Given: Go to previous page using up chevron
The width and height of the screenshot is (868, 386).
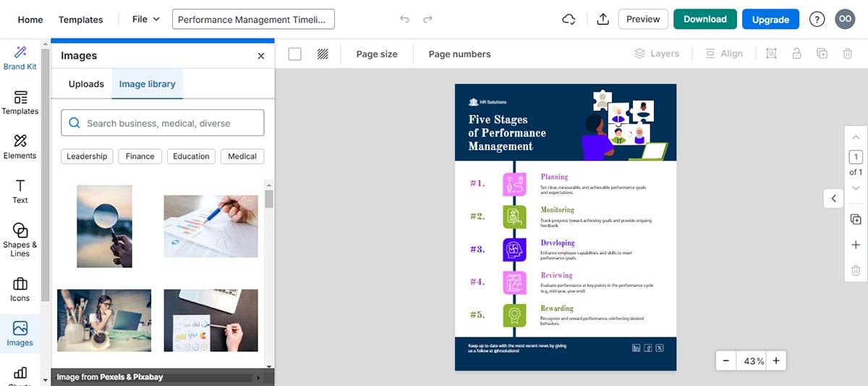Looking at the screenshot, I should (x=856, y=138).
